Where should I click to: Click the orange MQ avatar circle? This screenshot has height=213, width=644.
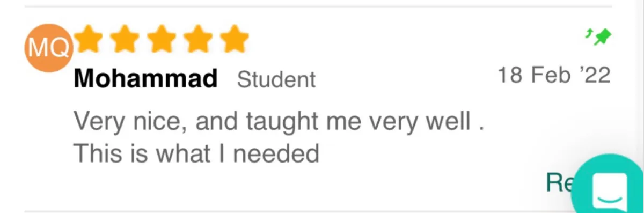pos(48,48)
